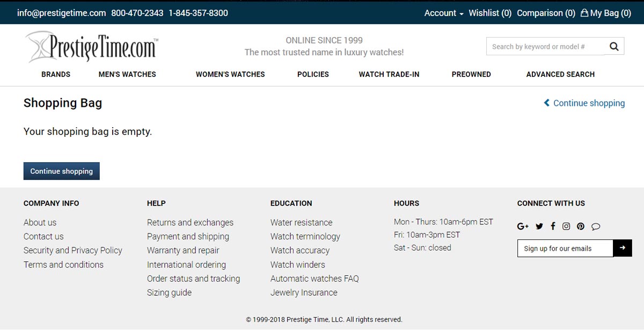Open Contact us
The image size is (644, 336).
43,236
